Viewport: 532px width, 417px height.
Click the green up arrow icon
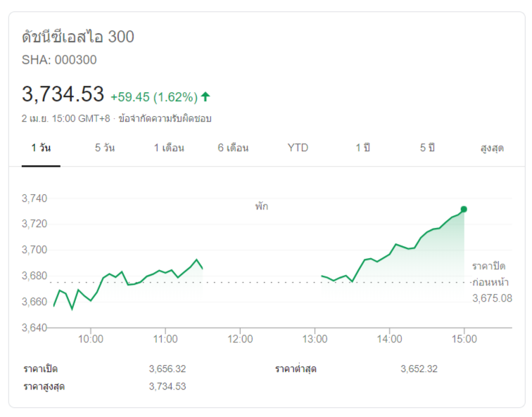pos(205,96)
